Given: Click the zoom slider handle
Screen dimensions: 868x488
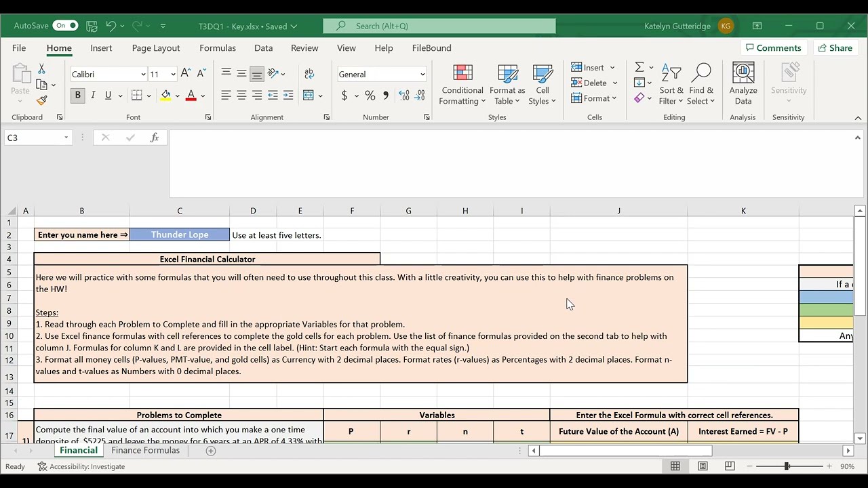Looking at the screenshot, I should pos(787,466).
